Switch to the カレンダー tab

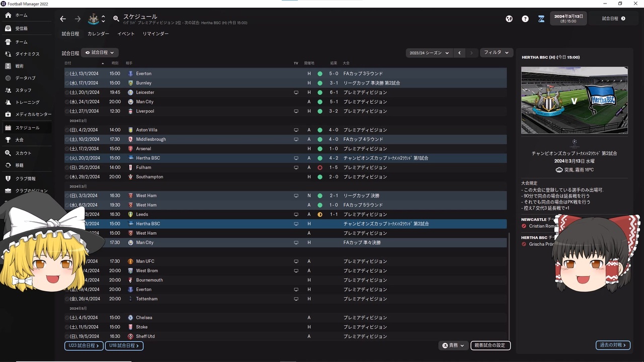98,34
